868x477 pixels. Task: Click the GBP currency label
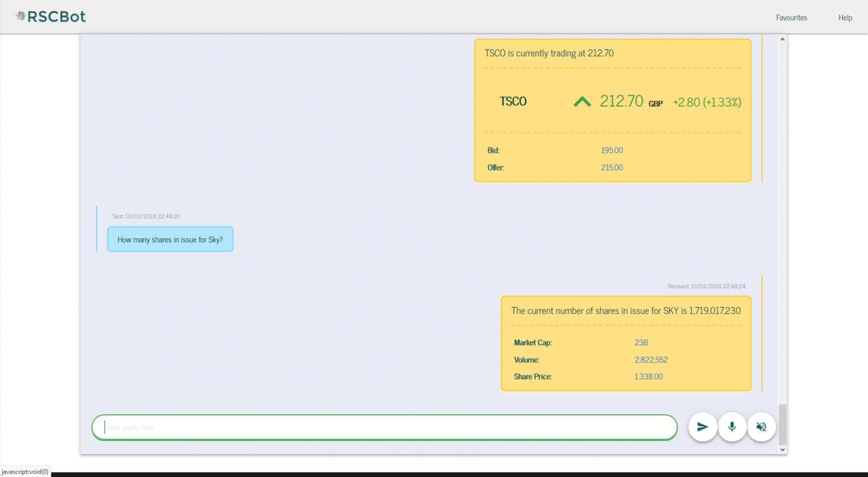(x=656, y=104)
